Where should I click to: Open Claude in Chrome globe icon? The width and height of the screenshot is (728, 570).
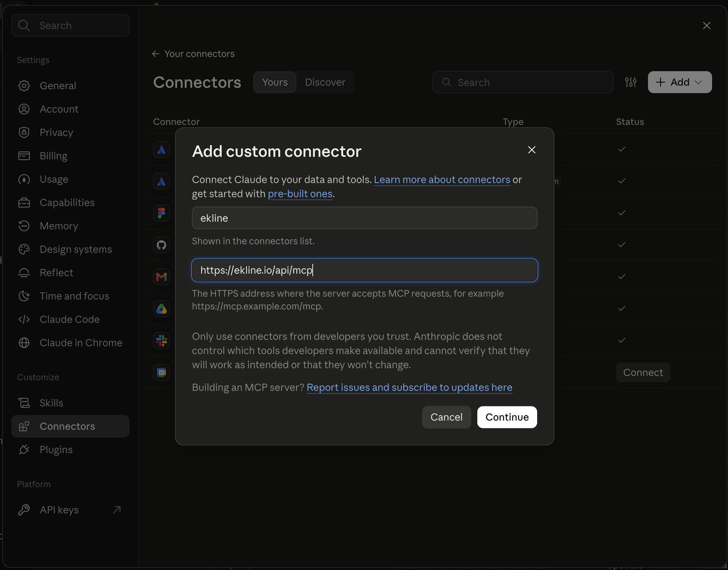point(24,343)
